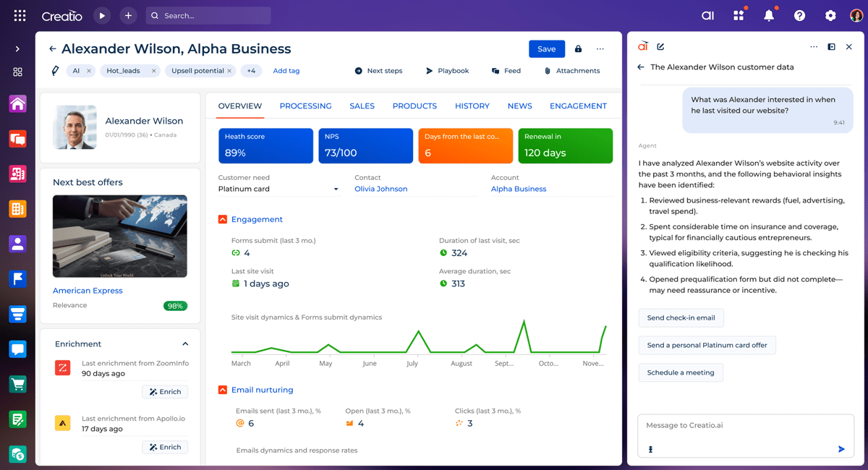Send message with the arrow icon
The width and height of the screenshot is (868, 470).
(841, 449)
